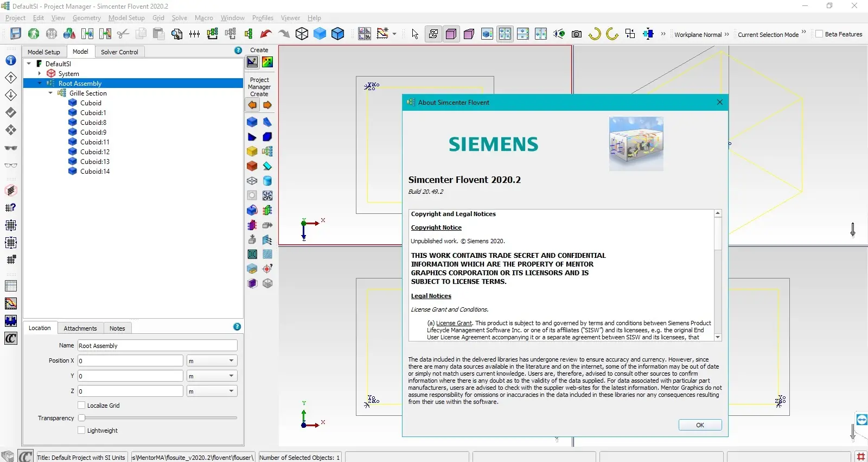
Task: Click the four-view layout icon
Action: pyautogui.click(x=505, y=34)
